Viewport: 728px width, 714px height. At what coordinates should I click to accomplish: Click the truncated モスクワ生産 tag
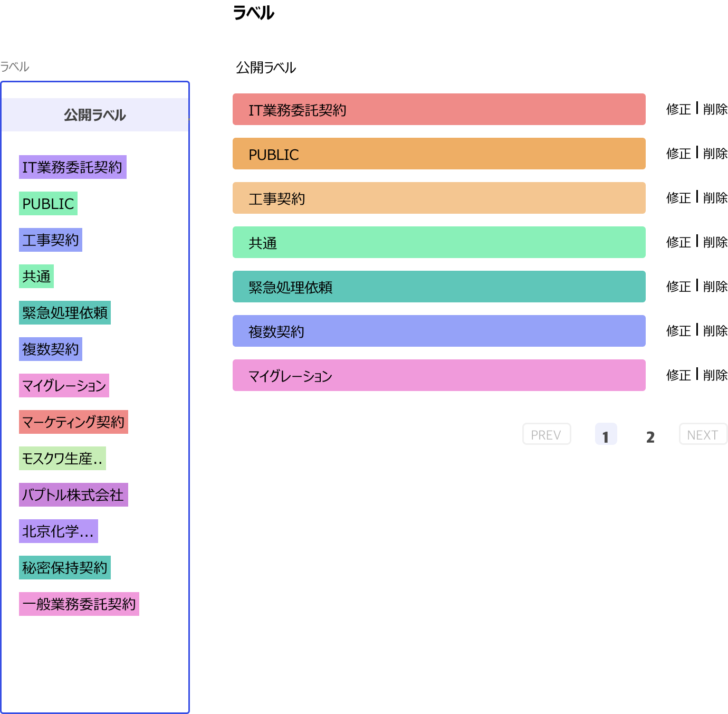pos(62,459)
